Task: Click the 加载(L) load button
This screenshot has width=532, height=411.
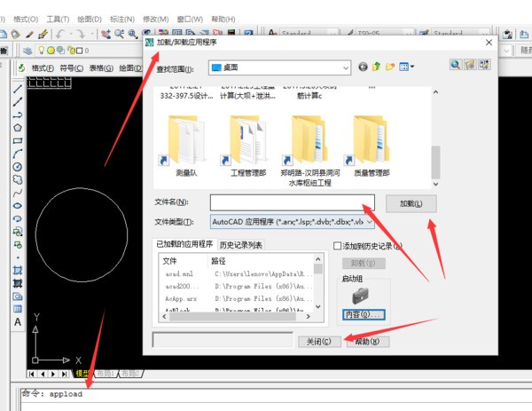Action: click(411, 203)
